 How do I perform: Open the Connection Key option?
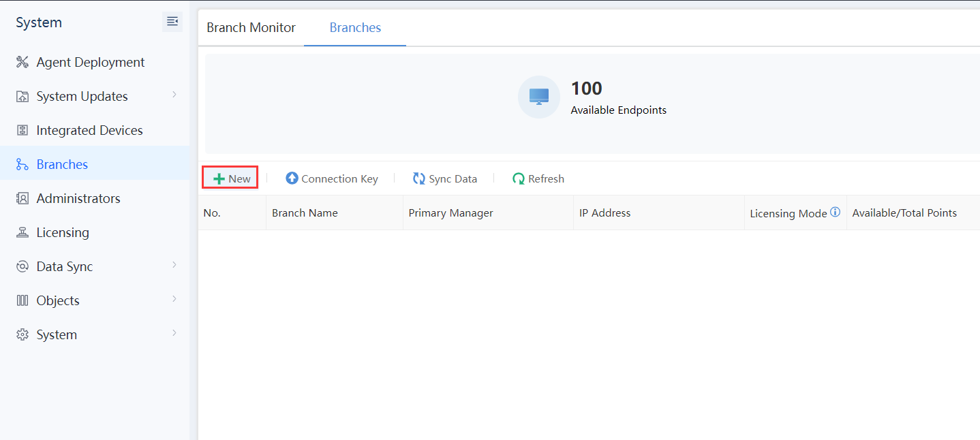[x=331, y=178]
